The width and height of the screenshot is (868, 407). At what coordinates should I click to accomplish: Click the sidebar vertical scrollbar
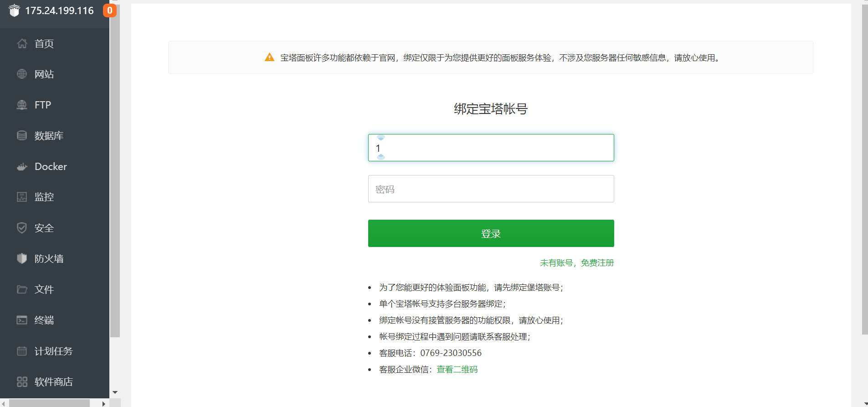(115, 170)
